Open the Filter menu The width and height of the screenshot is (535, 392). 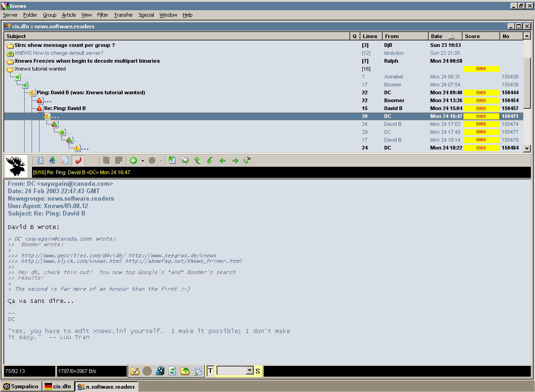coord(103,15)
